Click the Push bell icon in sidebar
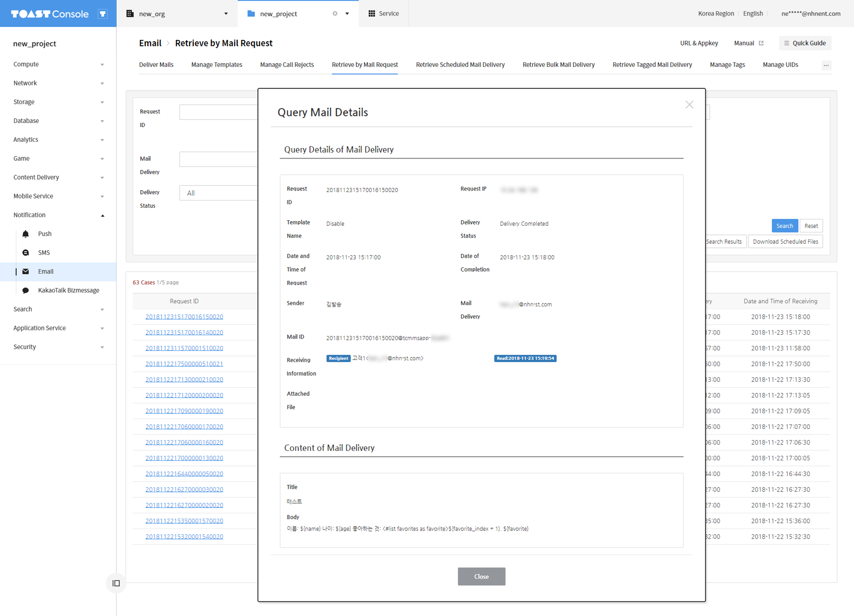854x616 pixels. click(x=26, y=234)
